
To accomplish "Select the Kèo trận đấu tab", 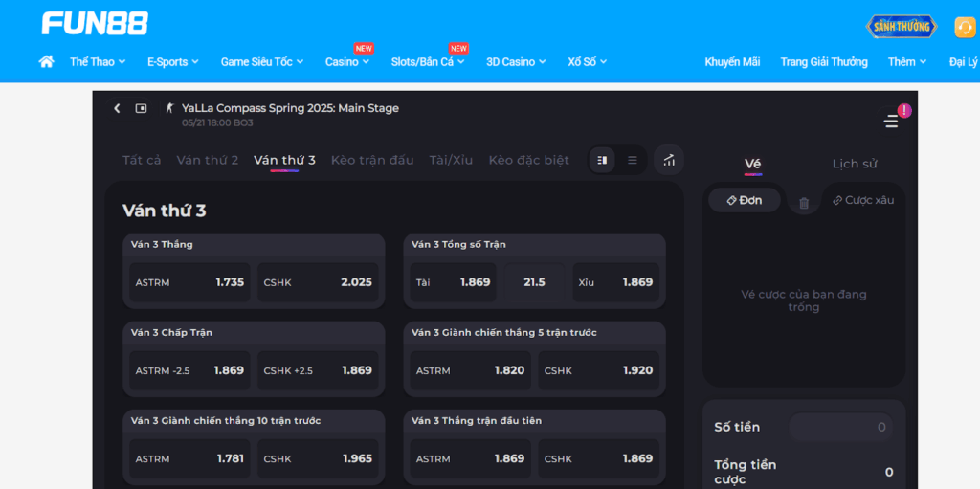I will click(372, 160).
